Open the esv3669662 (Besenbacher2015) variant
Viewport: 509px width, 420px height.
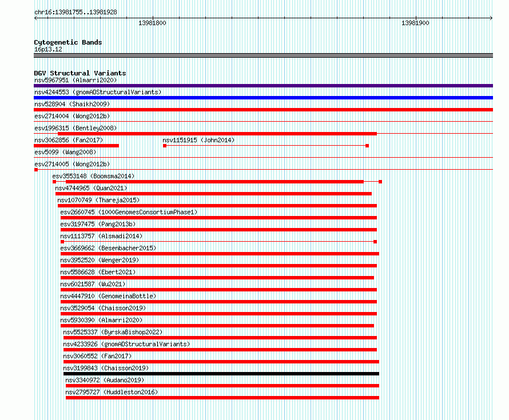pyautogui.click(x=108, y=248)
